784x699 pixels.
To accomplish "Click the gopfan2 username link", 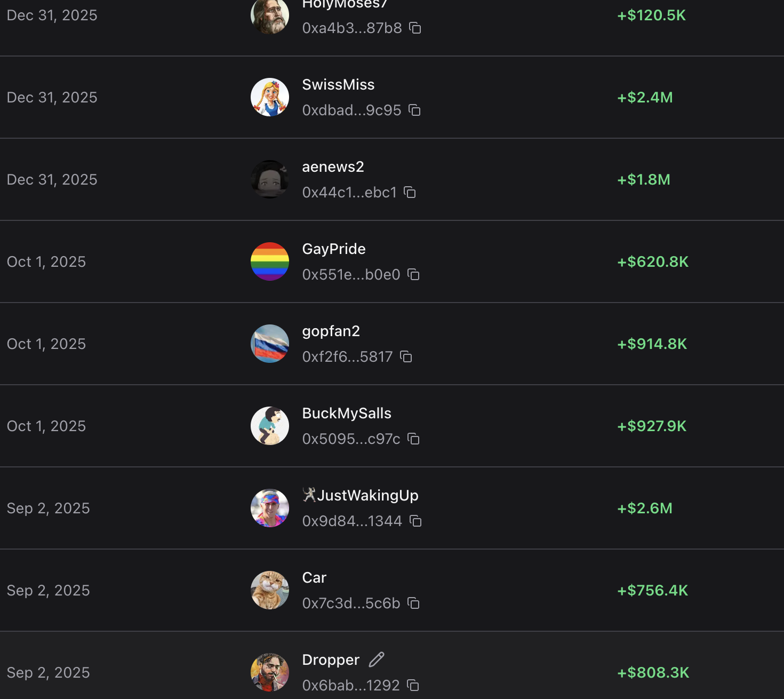I will coord(331,331).
